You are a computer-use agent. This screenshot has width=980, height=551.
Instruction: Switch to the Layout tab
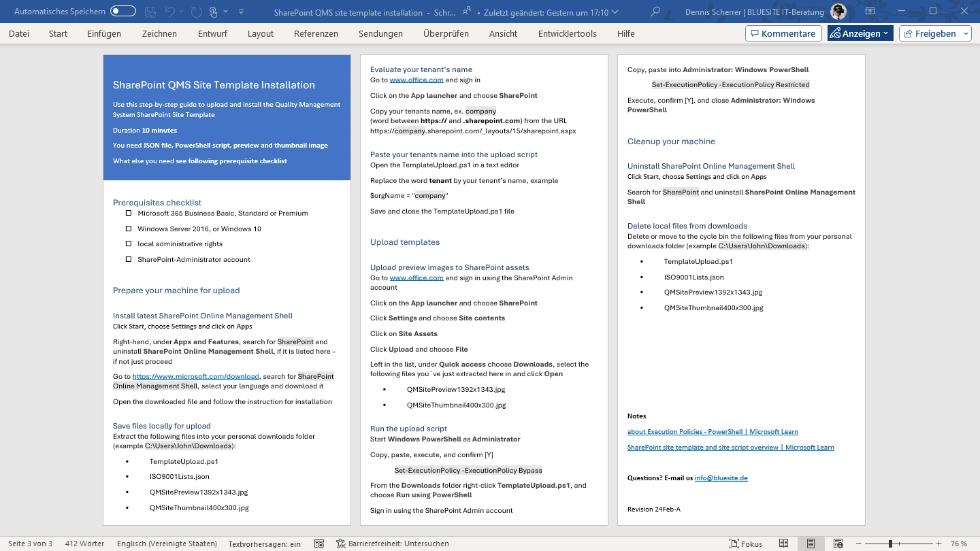261,33
